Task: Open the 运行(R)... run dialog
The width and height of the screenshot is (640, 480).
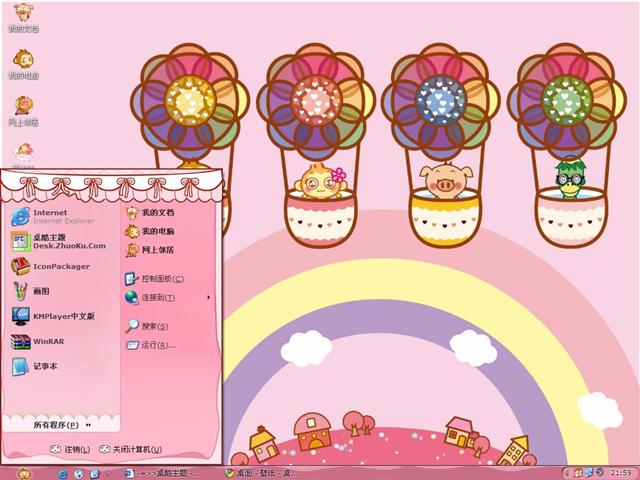Action: tap(150, 345)
